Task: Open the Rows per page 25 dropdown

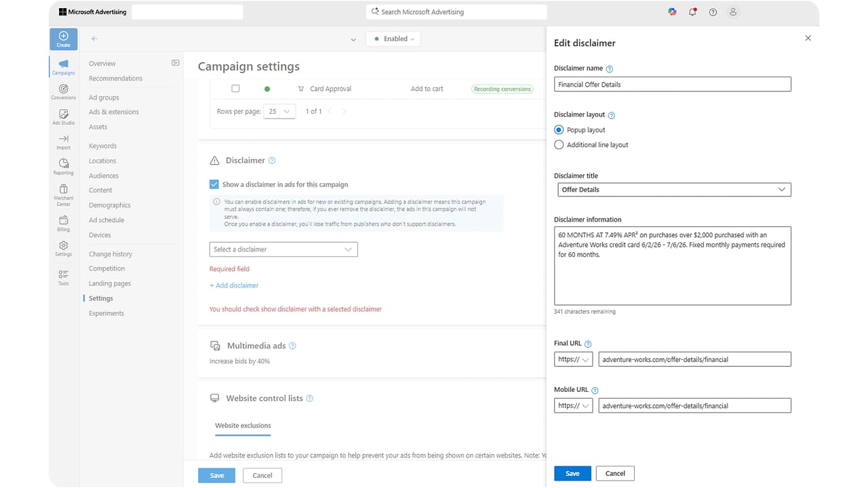Action: point(279,111)
